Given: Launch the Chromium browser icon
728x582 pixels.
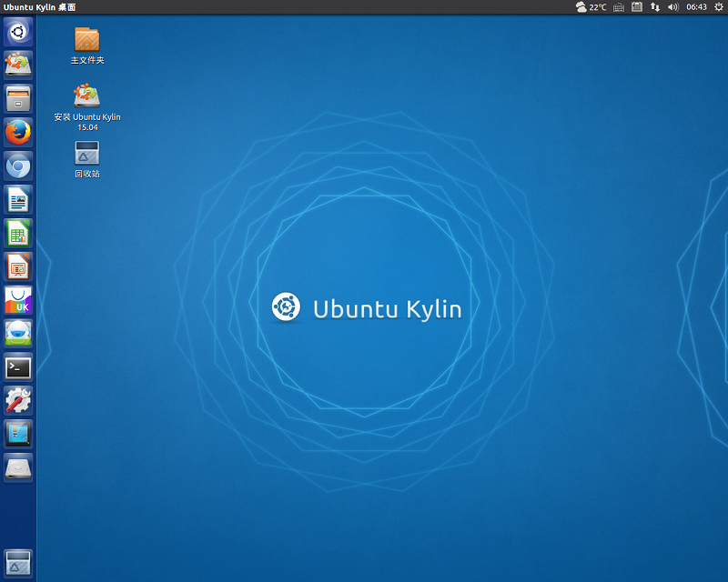Looking at the screenshot, I should click(17, 166).
